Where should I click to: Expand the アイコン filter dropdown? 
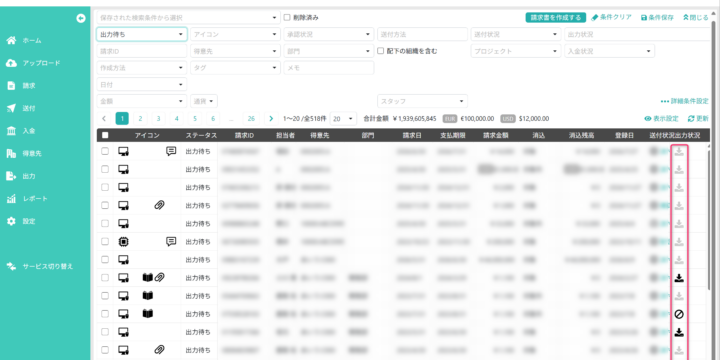click(235, 34)
